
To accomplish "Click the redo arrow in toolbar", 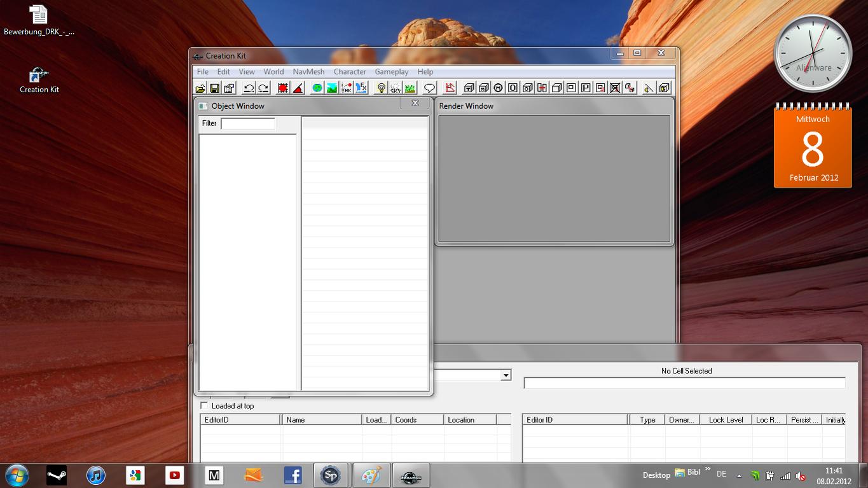I will pyautogui.click(x=263, y=88).
